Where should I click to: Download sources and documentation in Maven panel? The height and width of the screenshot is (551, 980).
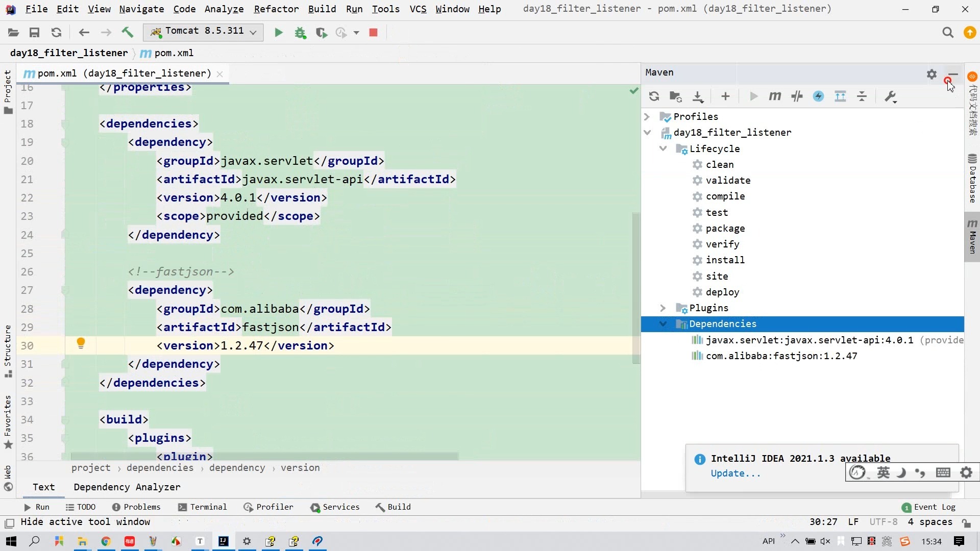(698, 96)
